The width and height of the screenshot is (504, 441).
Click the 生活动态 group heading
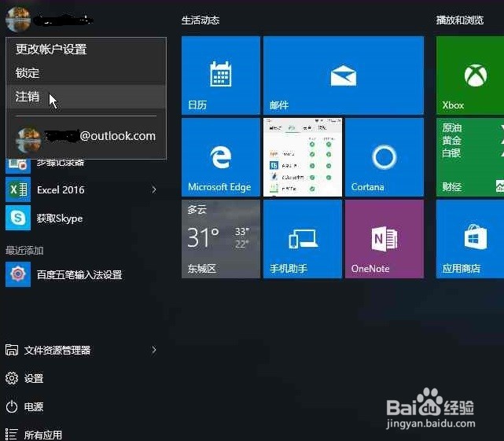(200, 20)
